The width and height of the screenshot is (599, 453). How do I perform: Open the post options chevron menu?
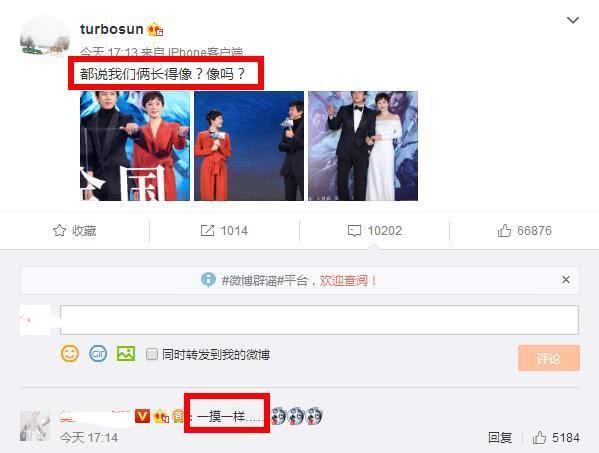click(x=573, y=20)
